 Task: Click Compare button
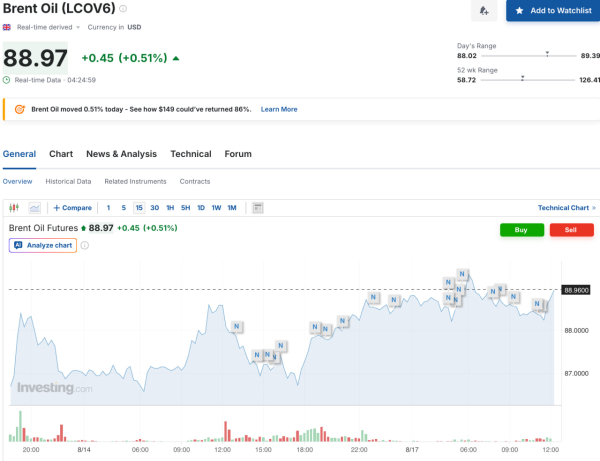(73, 208)
